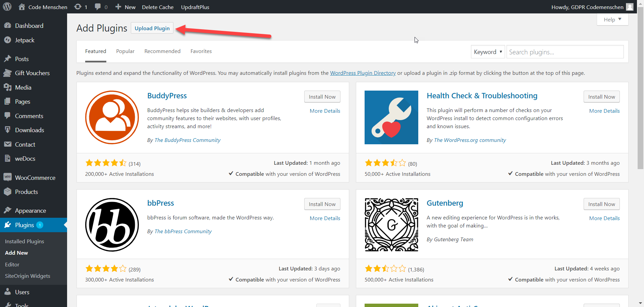Open the Gutenberg plugin logo
Screen dimensions: 644x307
coord(391,225)
